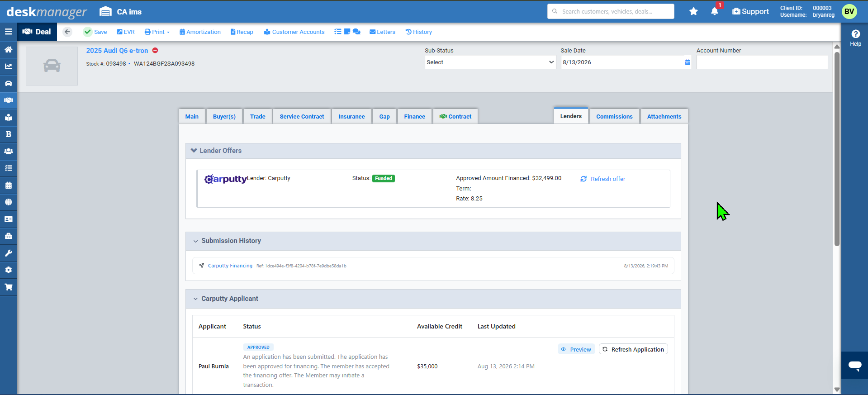Open the sticky note icon in toolbar

347,32
